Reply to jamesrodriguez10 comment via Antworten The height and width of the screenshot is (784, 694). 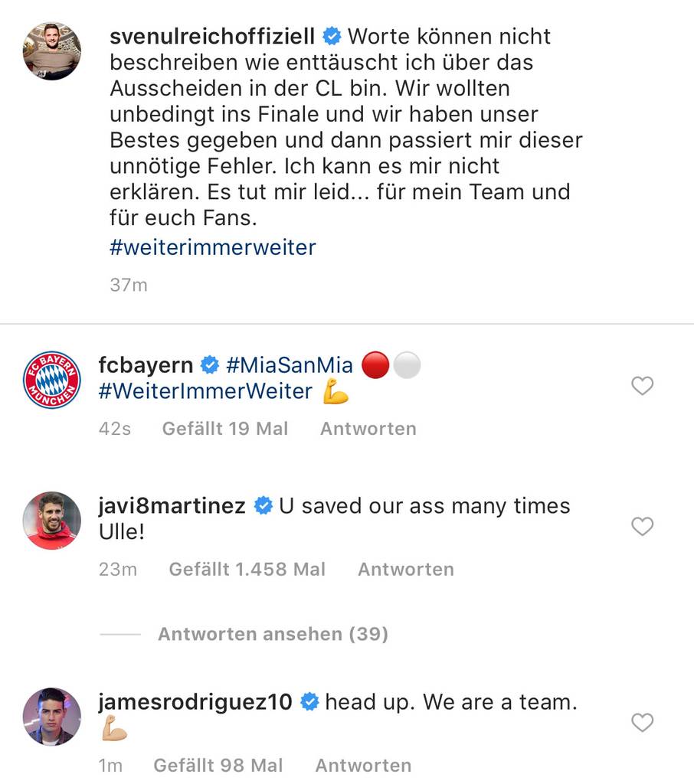tap(363, 766)
